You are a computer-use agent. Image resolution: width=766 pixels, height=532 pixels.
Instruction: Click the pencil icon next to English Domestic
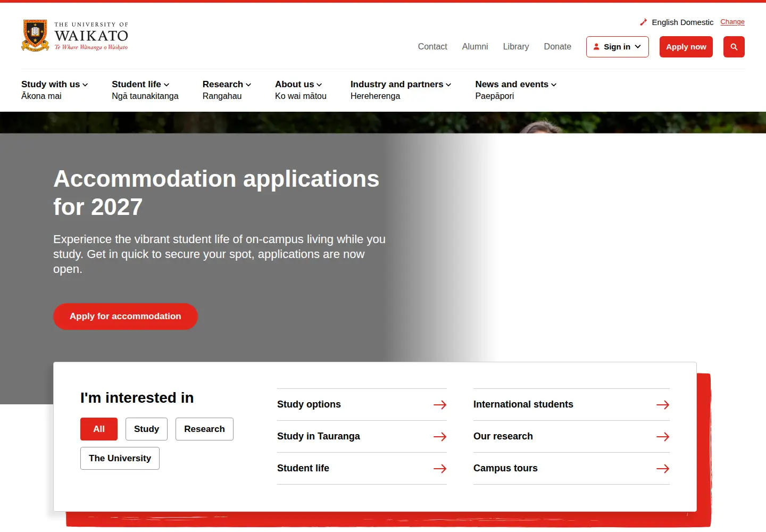coord(644,22)
